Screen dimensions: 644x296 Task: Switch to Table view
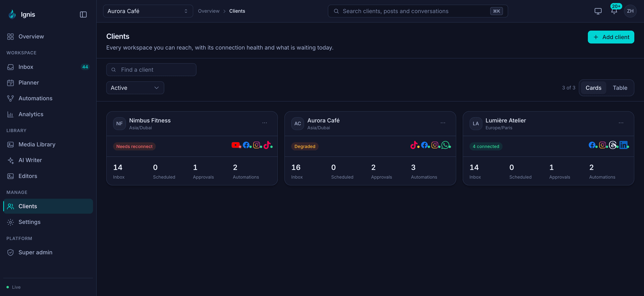coord(620,88)
